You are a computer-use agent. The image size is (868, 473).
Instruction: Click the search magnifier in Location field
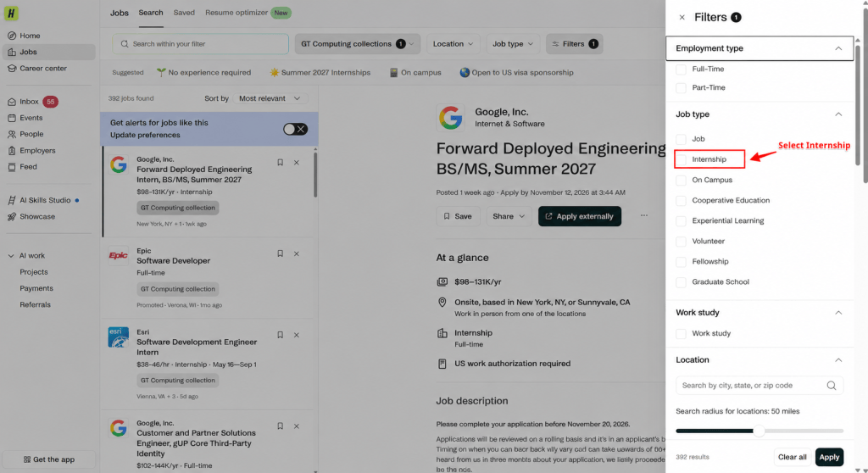point(832,386)
